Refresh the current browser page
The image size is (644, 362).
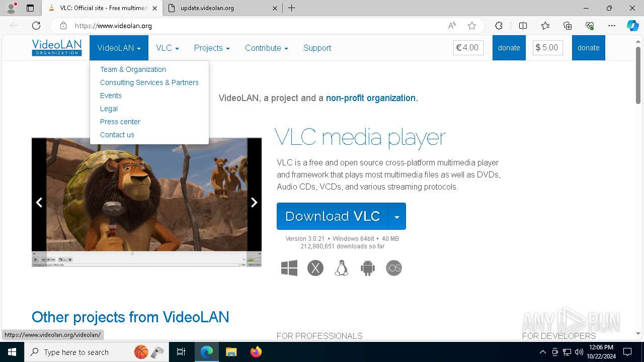pyautogui.click(x=36, y=26)
